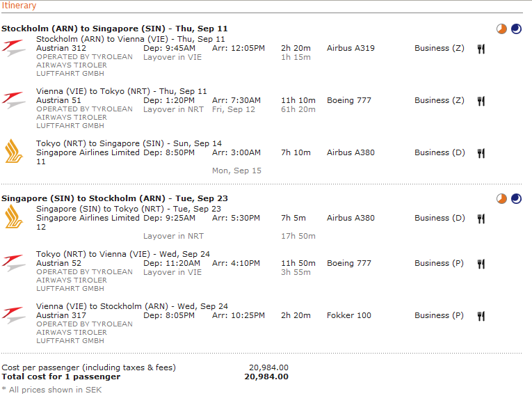
Task: Click meal icon for Austrian 51 flight
Action: point(481,101)
